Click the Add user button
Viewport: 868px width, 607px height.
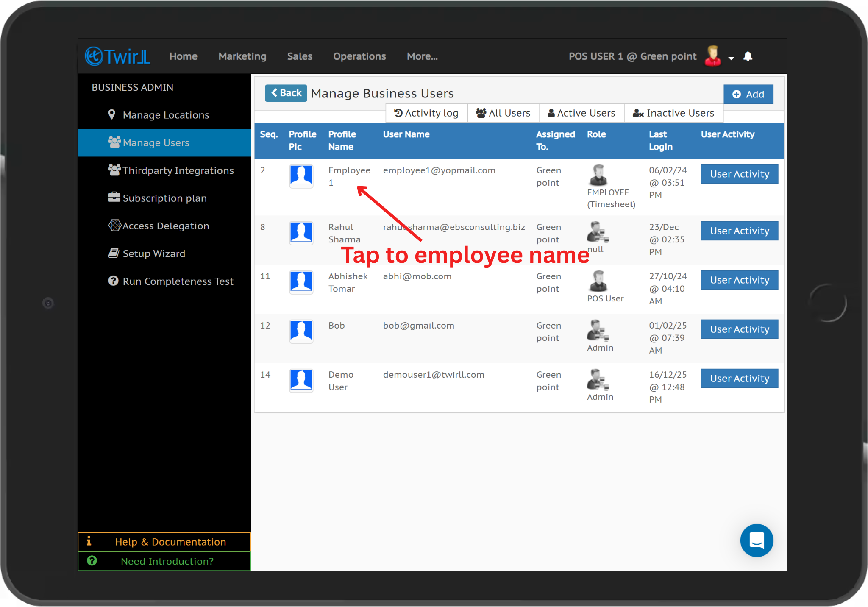748,94
